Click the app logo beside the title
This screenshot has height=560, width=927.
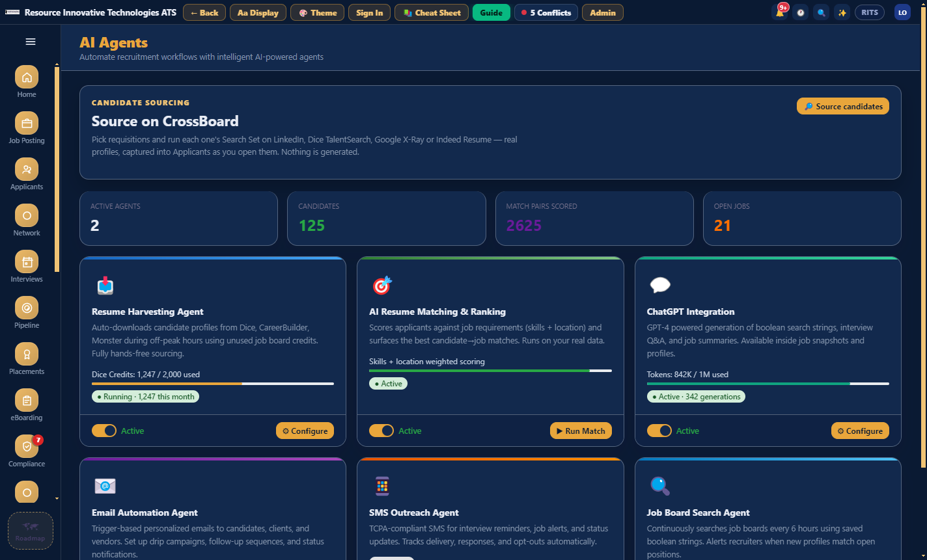click(12, 12)
